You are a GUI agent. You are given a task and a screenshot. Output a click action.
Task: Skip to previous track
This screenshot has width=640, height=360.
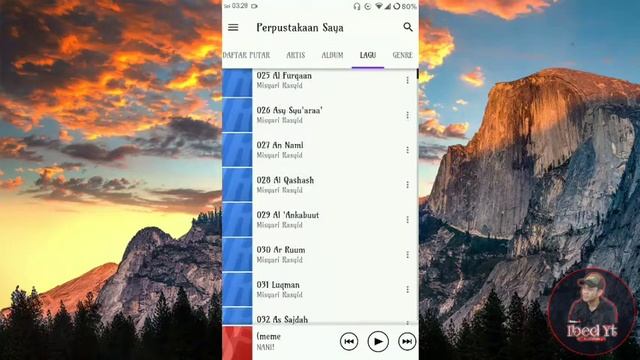[349, 342]
